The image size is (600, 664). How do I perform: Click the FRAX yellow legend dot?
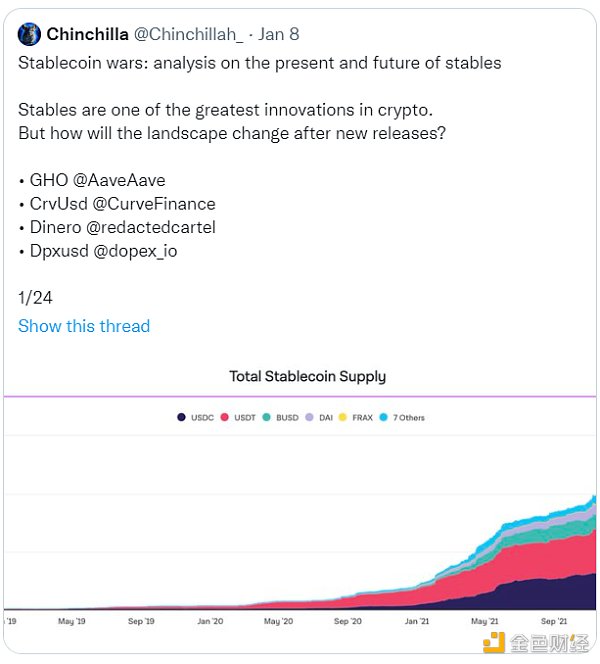coord(344,417)
